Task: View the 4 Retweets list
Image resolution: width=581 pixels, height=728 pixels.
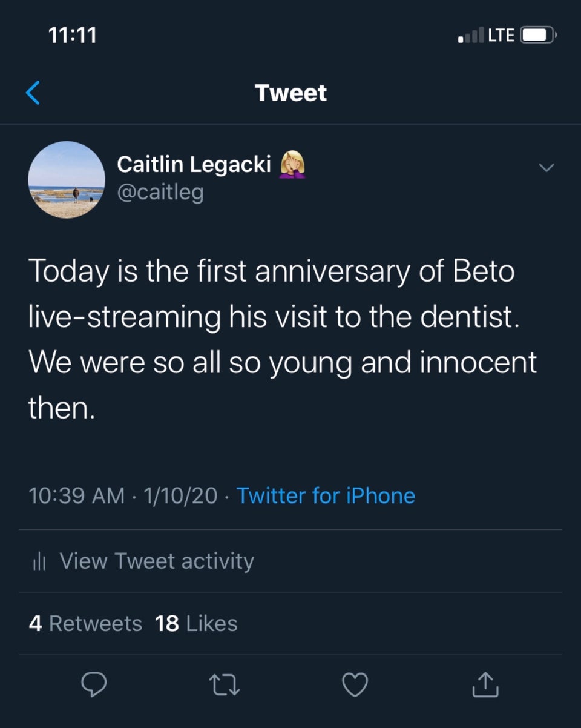Action: pos(85,623)
